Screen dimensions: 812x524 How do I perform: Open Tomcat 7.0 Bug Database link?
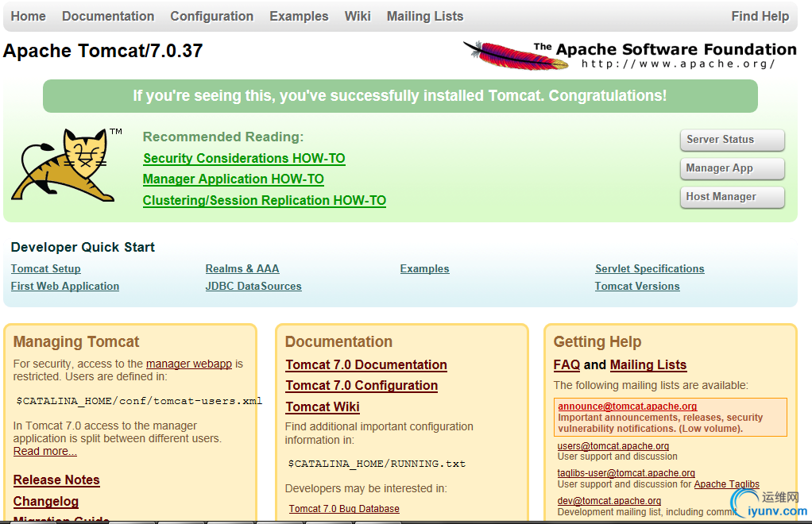tap(344, 508)
